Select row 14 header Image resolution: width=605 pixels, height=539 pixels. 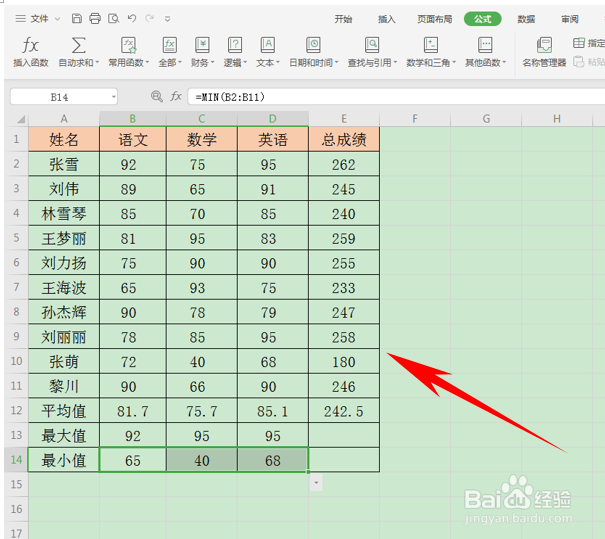16,460
